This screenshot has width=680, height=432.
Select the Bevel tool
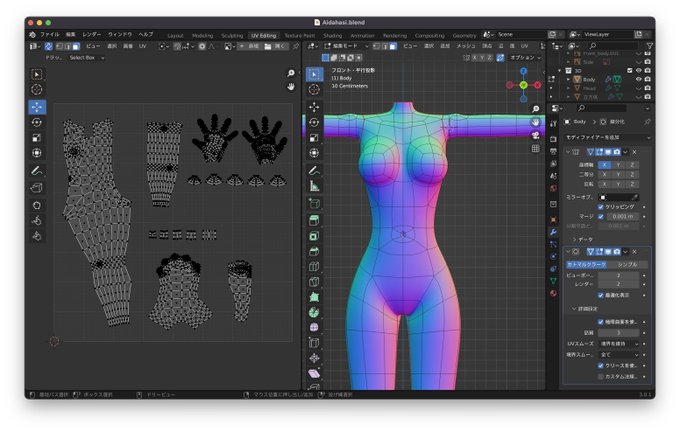(x=314, y=251)
